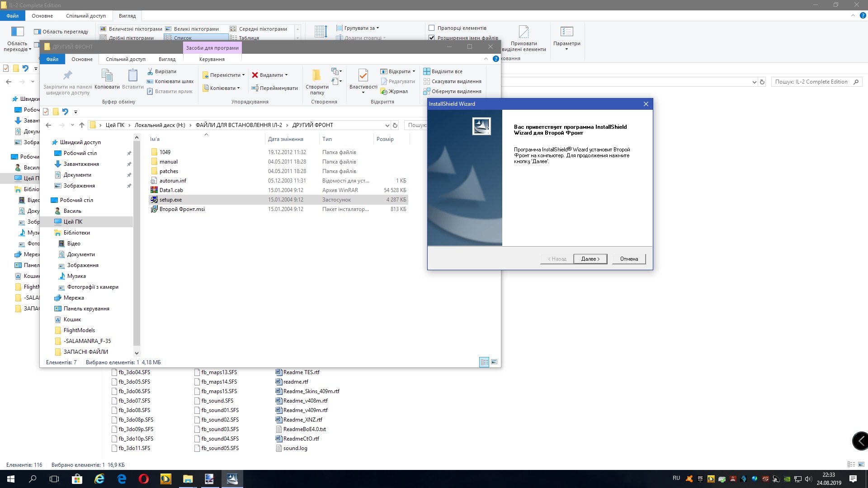Click the Copy (Копіювати) icon in ribbon
868x488 pixels.
tap(107, 75)
